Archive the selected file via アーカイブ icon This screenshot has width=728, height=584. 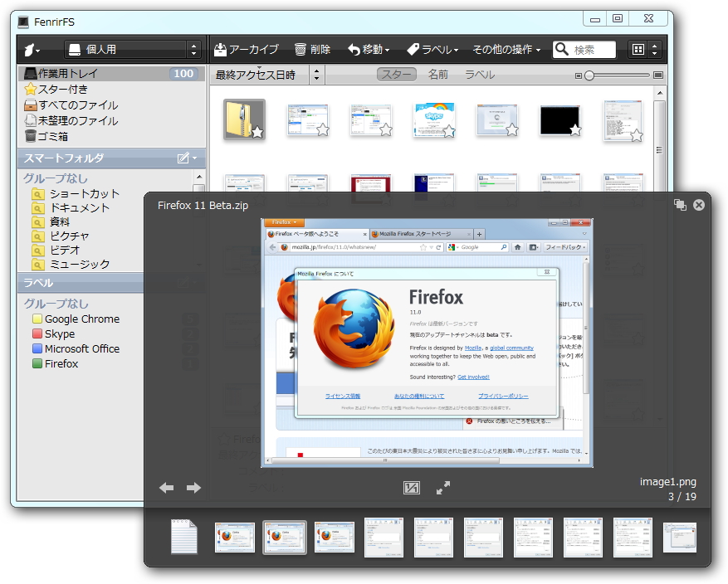tap(219, 49)
